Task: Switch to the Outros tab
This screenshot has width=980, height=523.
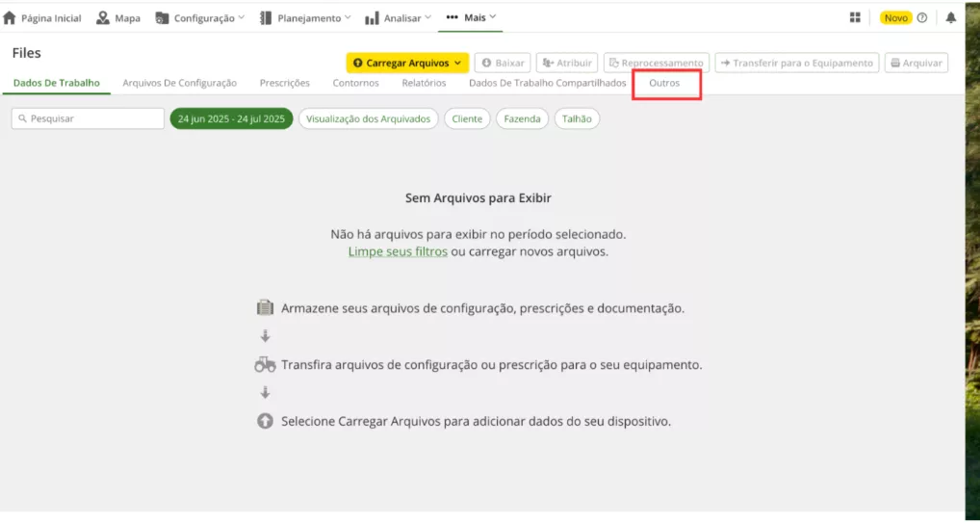Action: (664, 84)
